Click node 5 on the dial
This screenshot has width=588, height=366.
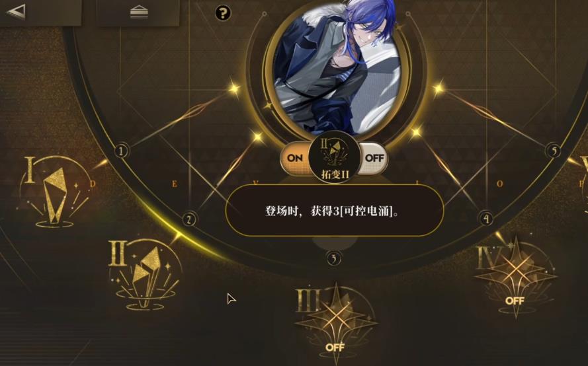pyautogui.click(x=554, y=151)
